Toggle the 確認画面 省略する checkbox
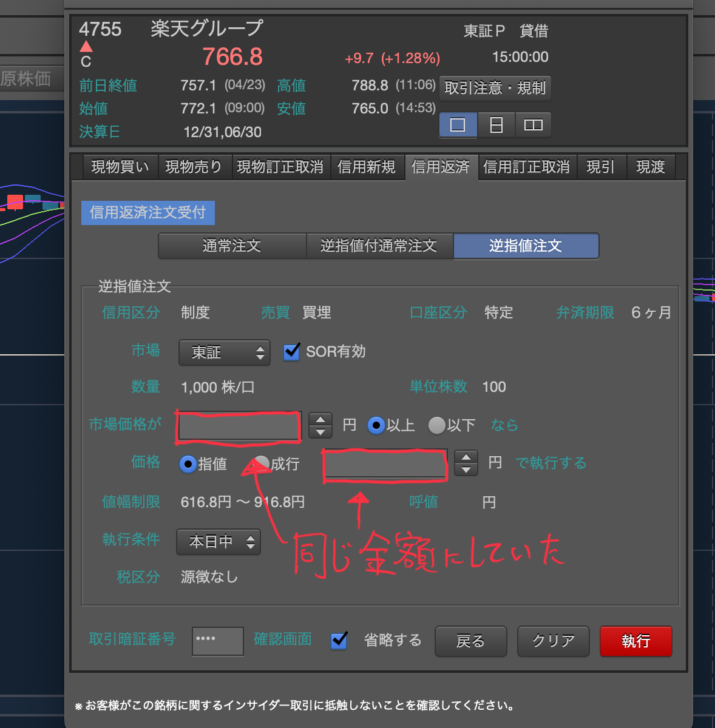 (x=339, y=641)
